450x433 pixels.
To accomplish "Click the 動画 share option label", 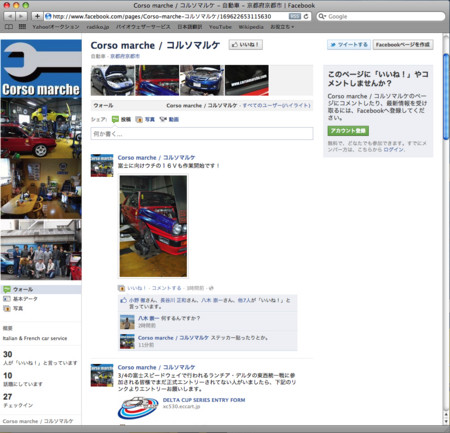I will [x=174, y=119].
